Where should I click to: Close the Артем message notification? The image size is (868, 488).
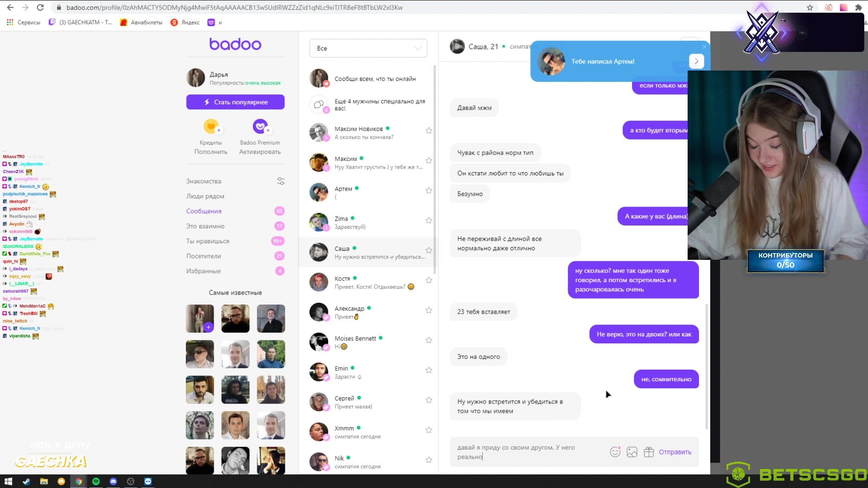(704, 47)
